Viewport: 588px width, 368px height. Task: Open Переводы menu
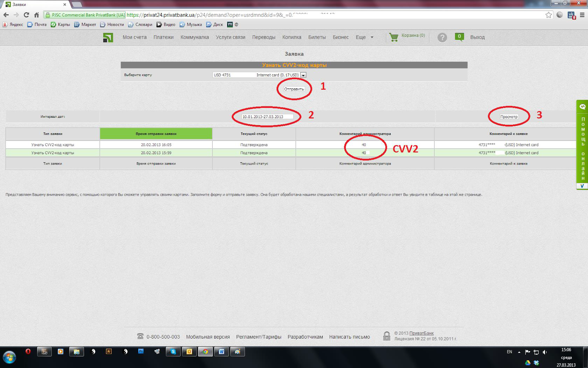tap(264, 37)
